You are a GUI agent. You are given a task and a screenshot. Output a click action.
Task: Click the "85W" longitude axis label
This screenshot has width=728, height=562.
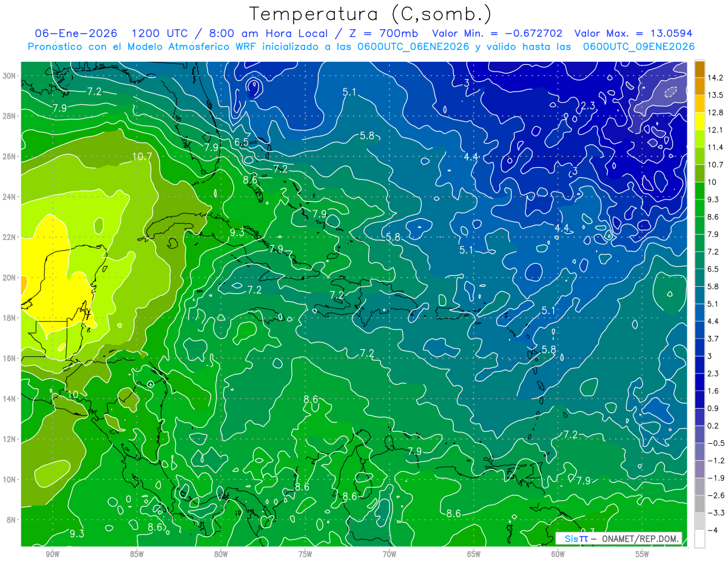click(x=136, y=554)
